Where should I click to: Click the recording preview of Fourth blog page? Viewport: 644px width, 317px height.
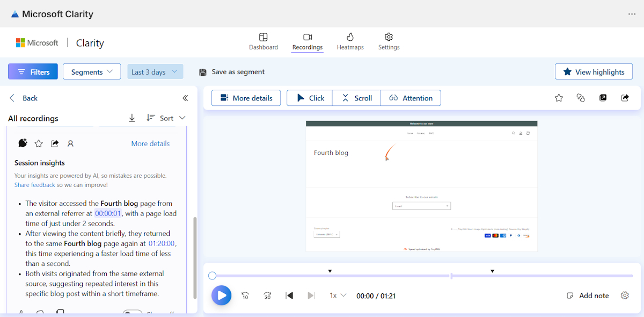421,186
